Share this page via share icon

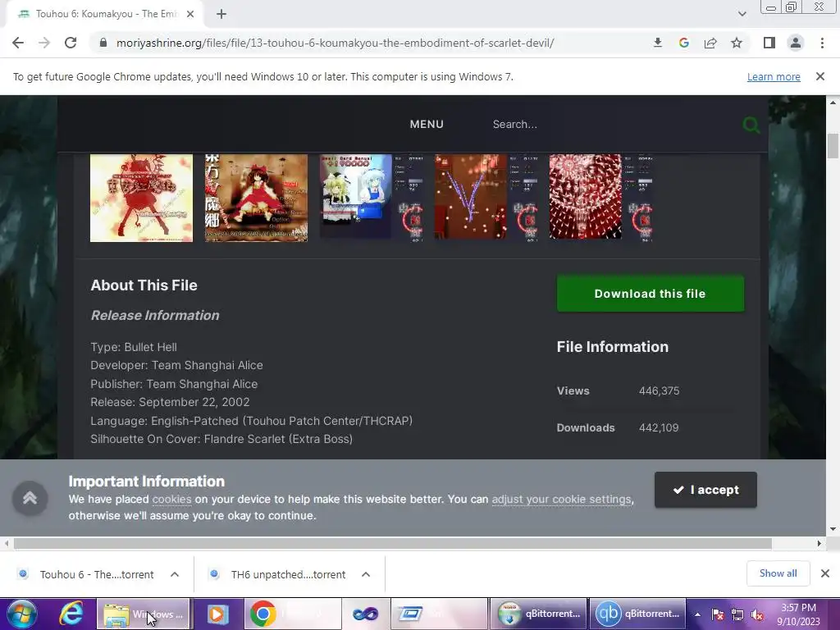click(x=710, y=43)
